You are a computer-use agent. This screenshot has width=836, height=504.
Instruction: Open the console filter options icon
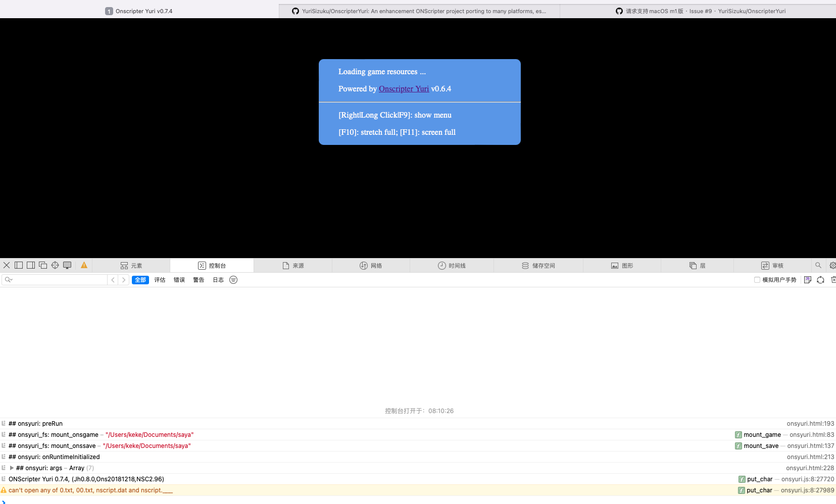233,279
